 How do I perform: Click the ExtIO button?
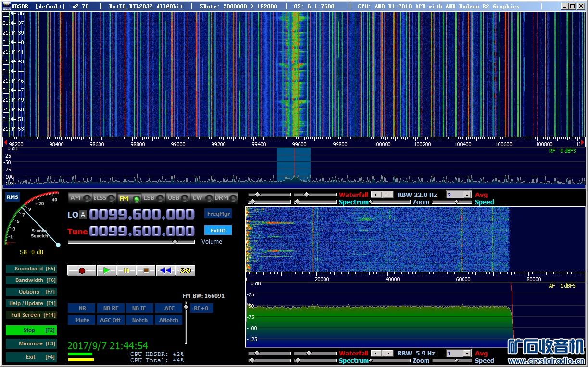218,231
